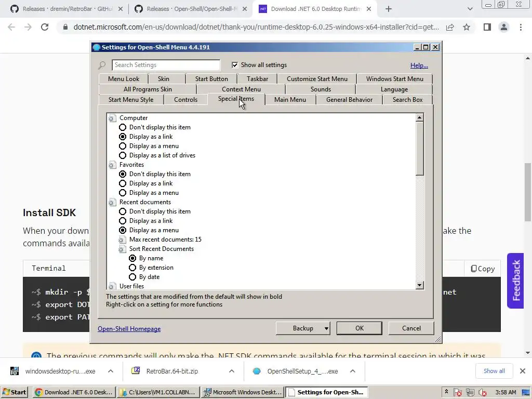The width and height of the screenshot is (532, 399).
Task: Bookmark this page with the star icon
Action: 467,27
